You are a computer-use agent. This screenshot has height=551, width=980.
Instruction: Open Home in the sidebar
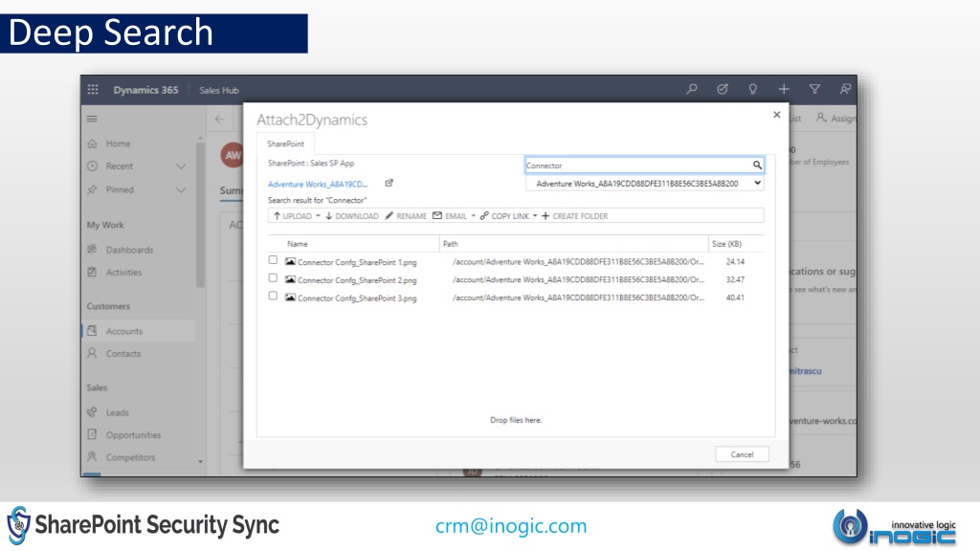click(118, 143)
